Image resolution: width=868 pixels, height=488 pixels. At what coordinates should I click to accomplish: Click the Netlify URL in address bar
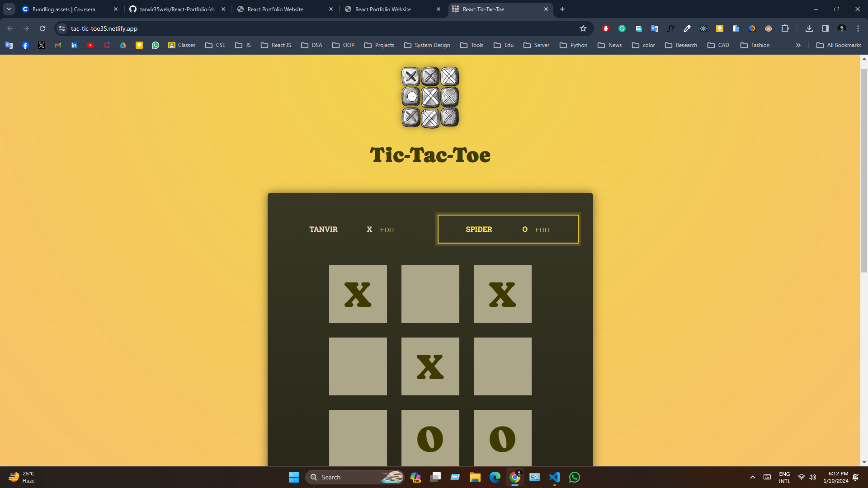[x=104, y=28]
